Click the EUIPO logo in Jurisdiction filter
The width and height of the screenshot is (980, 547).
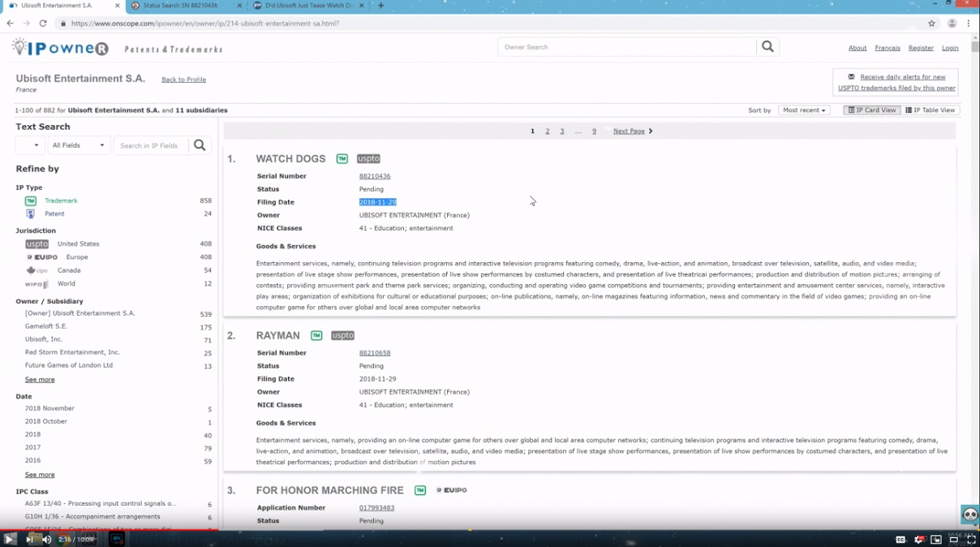pos(41,257)
